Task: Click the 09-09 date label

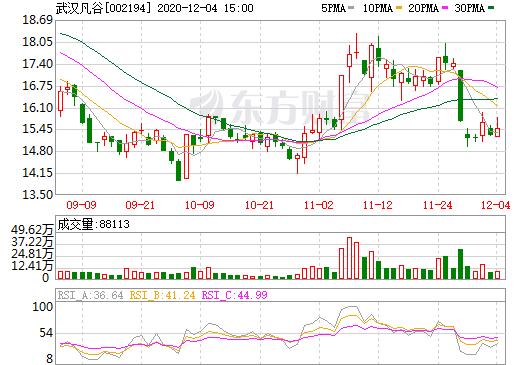Action: pos(81,205)
